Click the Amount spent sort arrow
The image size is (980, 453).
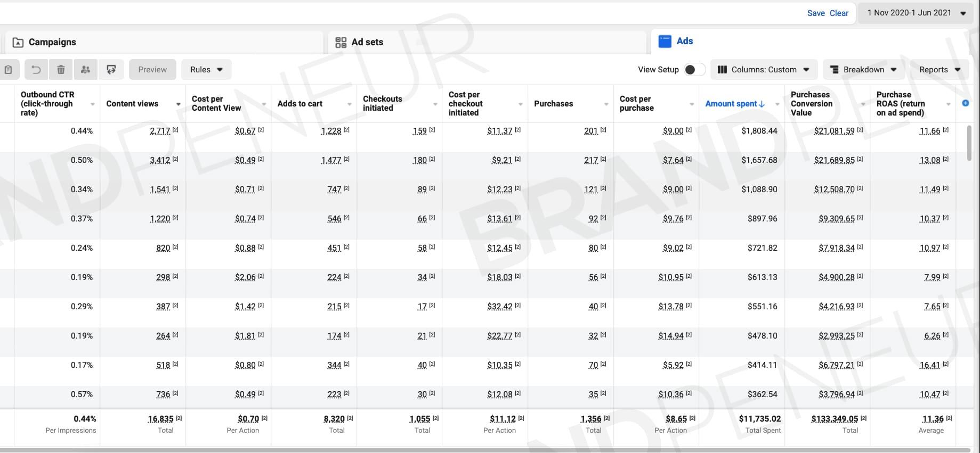click(762, 104)
